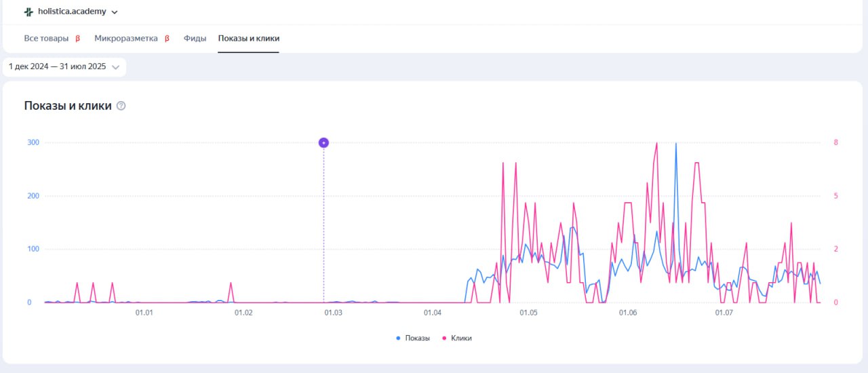
Task: Expand the site selector chevron beside holistica.academy
Action: [x=114, y=12]
